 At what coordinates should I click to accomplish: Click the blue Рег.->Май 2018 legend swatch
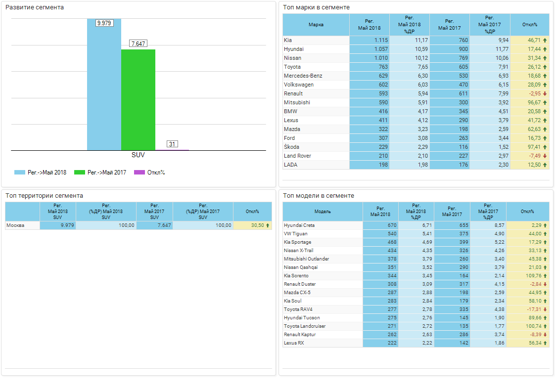[x=19, y=173]
